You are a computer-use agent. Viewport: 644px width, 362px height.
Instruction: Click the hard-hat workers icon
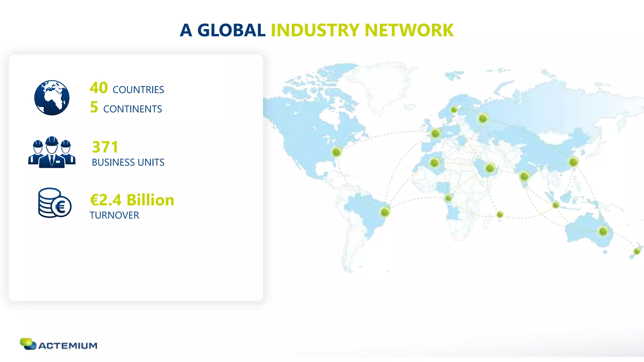(x=52, y=152)
